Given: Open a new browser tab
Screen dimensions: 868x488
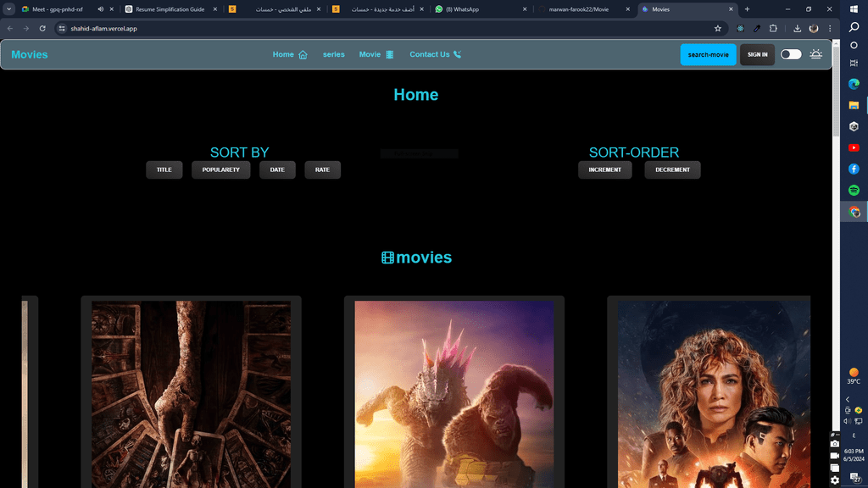Looking at the screenshot, I should click(x=747, y=9).
